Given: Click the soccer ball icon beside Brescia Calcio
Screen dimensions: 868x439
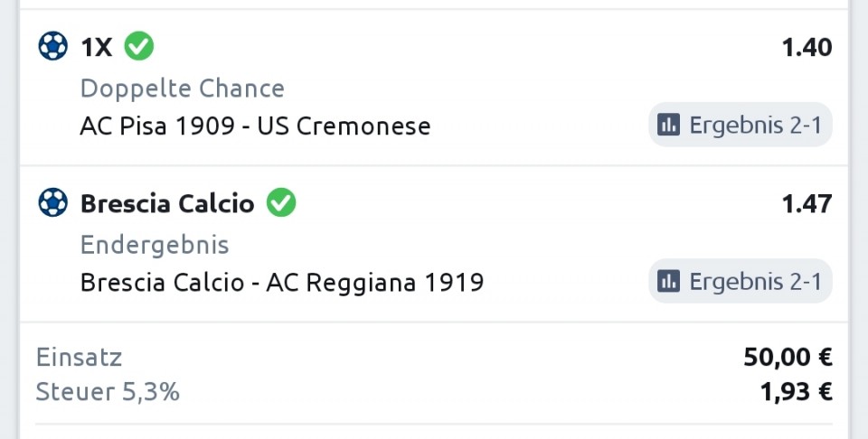Looking at the screenshot, I should click(x=53, y=202).
